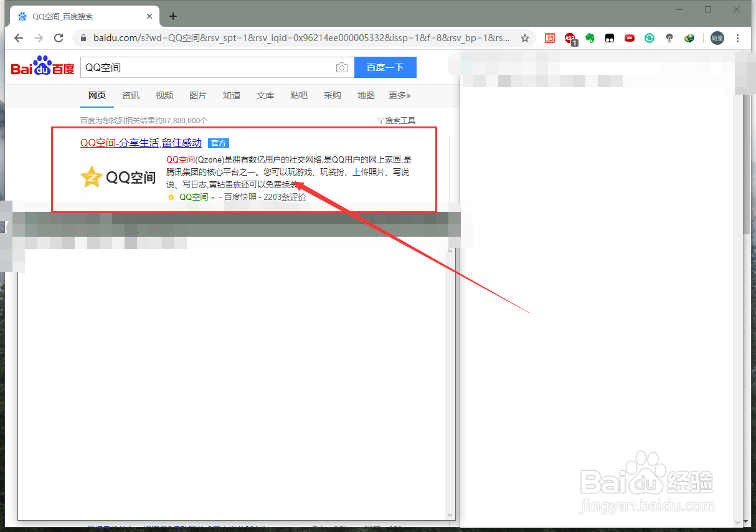Open the light bulb extension icon
This screenshot has height=532, width=756.
pyautogui.click(x=669, y=38)
